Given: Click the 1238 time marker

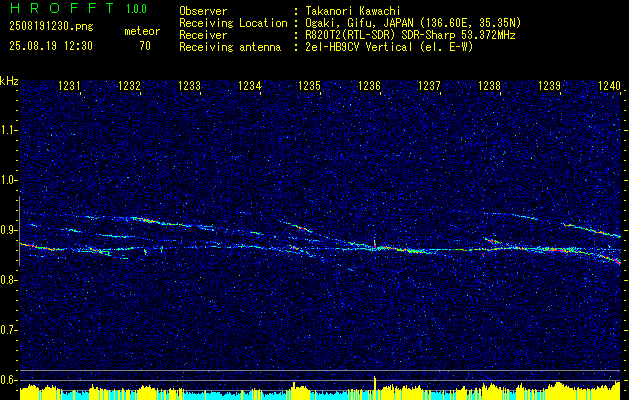Looking at the screenshot, I should [490, 85].
